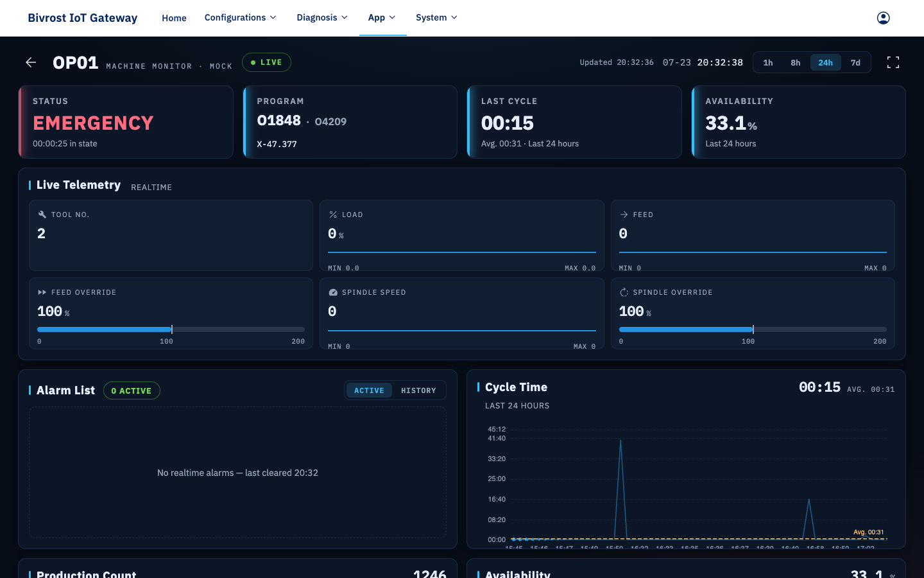The height and width of the screenshot is (578, 924).
Task: Click the 'Avg. 00:31' chart label
Action: coord(869,532)
